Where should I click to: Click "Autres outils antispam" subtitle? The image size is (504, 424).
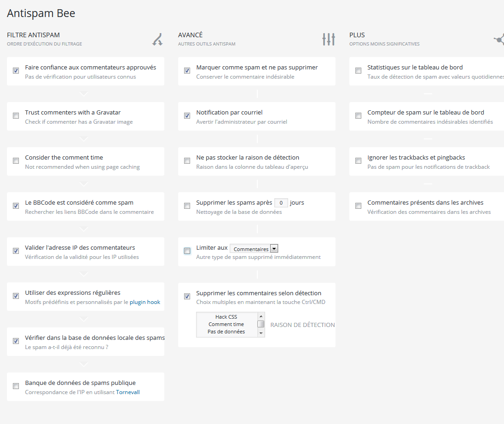[207, 44]
